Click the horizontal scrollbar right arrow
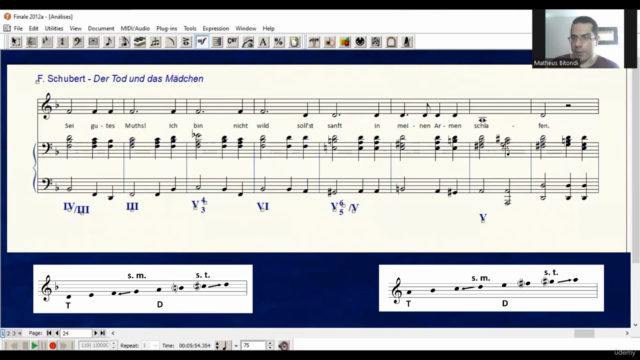The image size is (640, 360). click(x=627, y=333)
